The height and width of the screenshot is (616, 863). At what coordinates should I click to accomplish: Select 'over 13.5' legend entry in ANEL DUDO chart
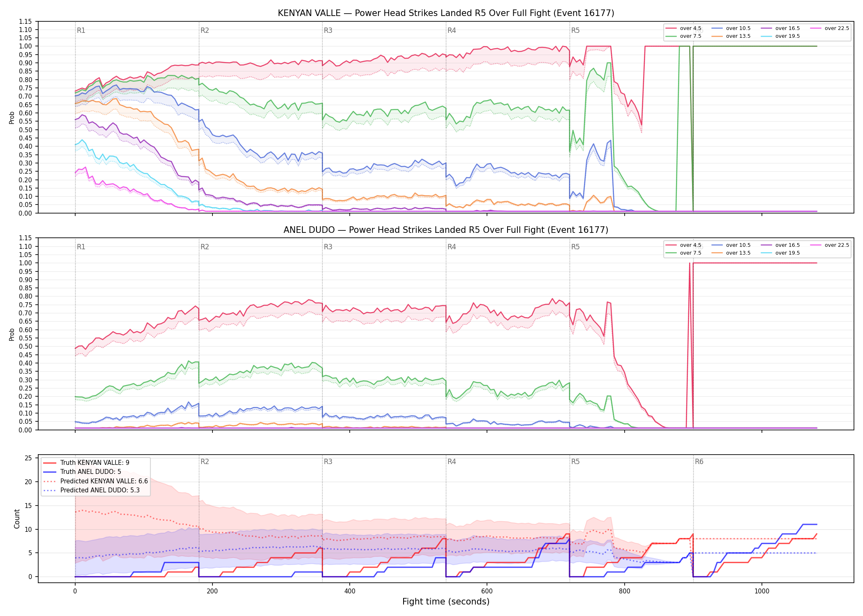coord(731,253)
